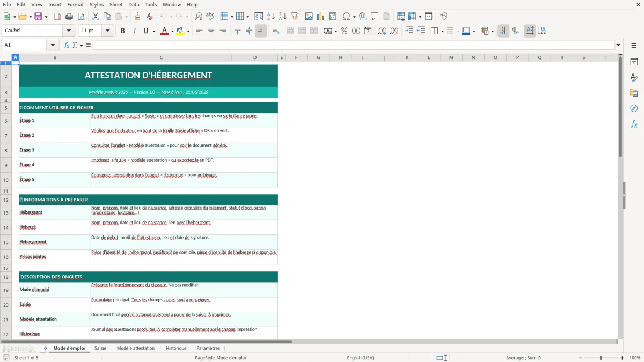The image size is (644, 362).
Task: Click the Cut scissors icon
Action: tap(96, 17)
